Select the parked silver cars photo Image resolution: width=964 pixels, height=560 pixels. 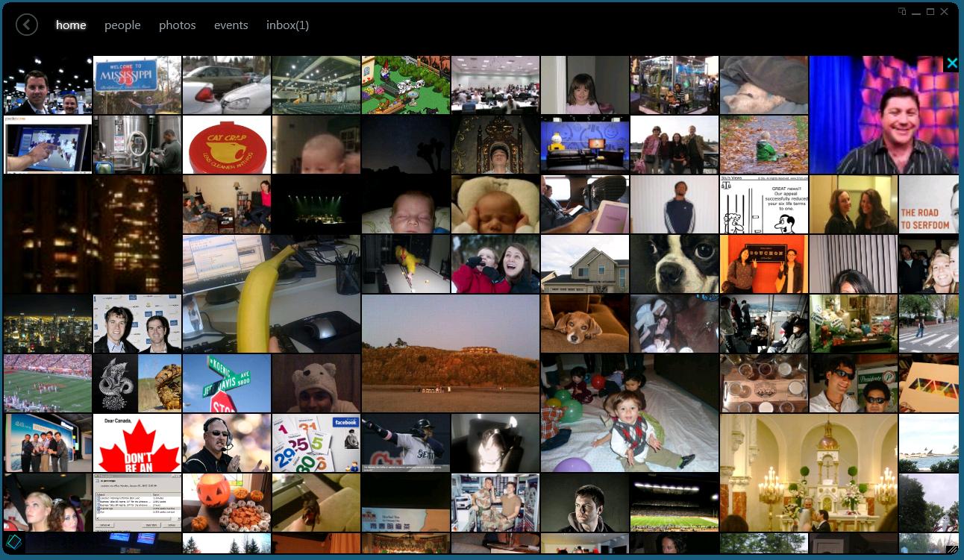point(227,85)
